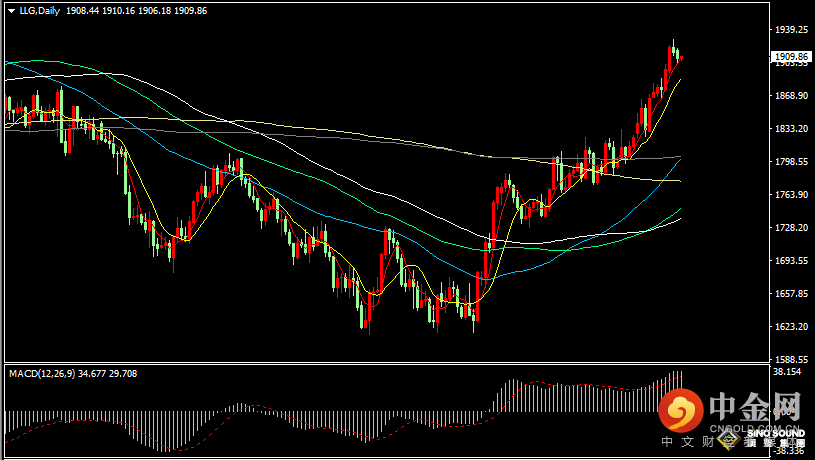This screenshot has width=815, height=460.
Task: Click the 1798.55 price axis label
Action: 791,162
